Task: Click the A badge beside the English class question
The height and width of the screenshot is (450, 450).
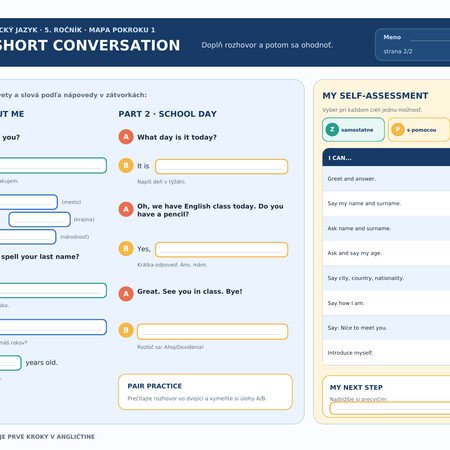Action: pyautogui.click(x=126, y=209)
